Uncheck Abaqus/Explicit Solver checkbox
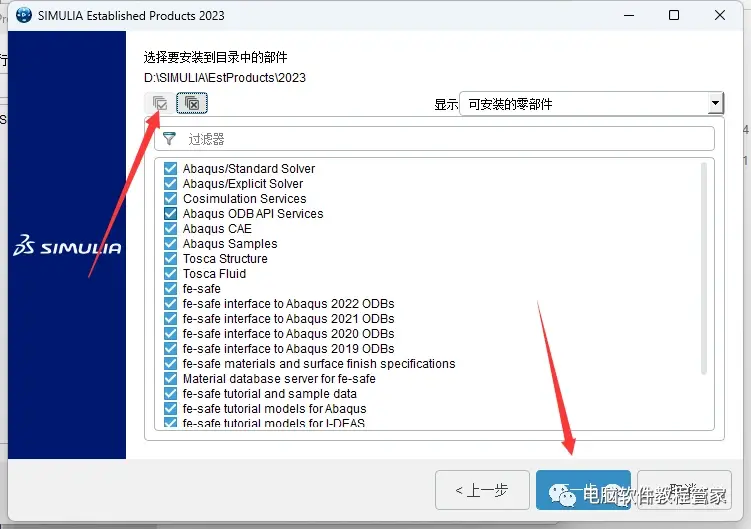 pyautogui.click(x=171, y=184)
